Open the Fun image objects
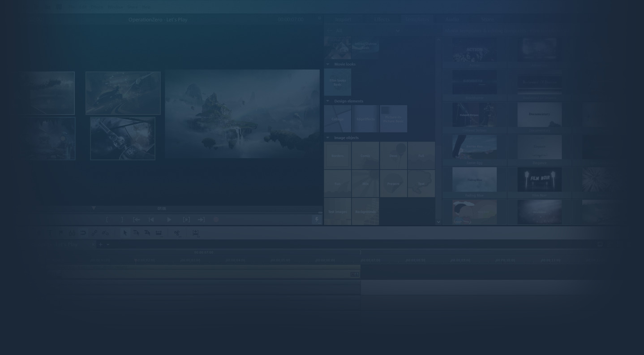Screen dimensions: 644x355 pyautogui.click(x=338, y=184)
